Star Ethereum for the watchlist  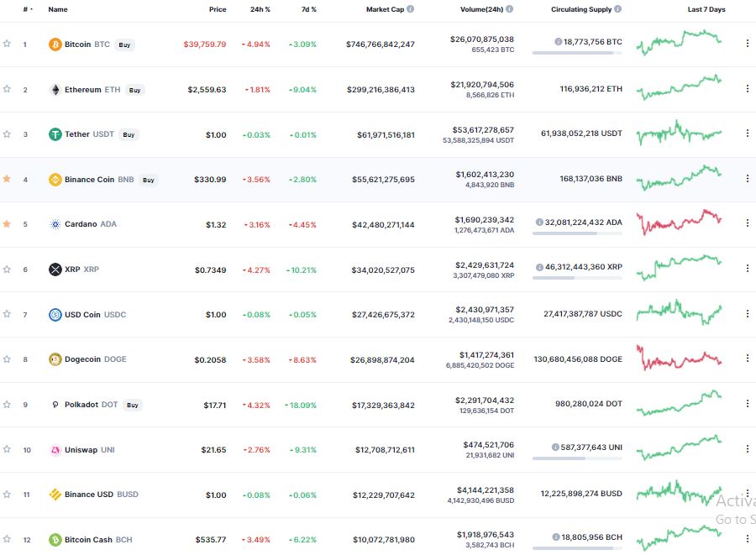pyautogui.click(x=7, y=89)
